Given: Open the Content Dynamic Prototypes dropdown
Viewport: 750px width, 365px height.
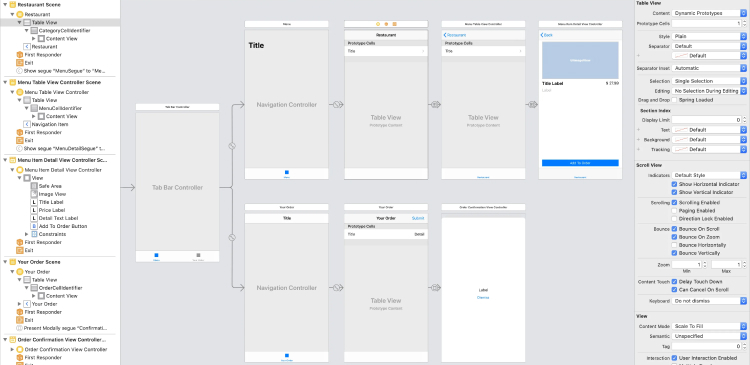Looking at the screenshot, I should [x=709, y=13].
